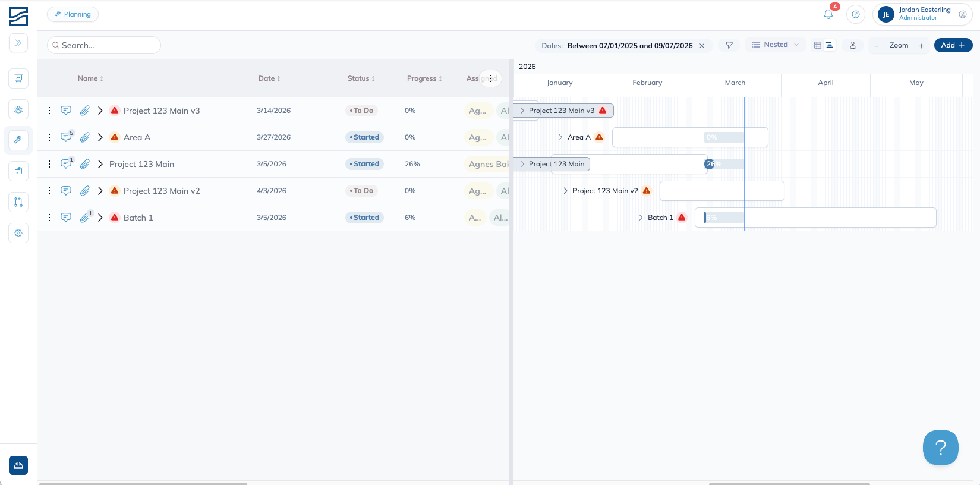Open the settings gear in sidebar
980x485 pixels.
(18, 233)
